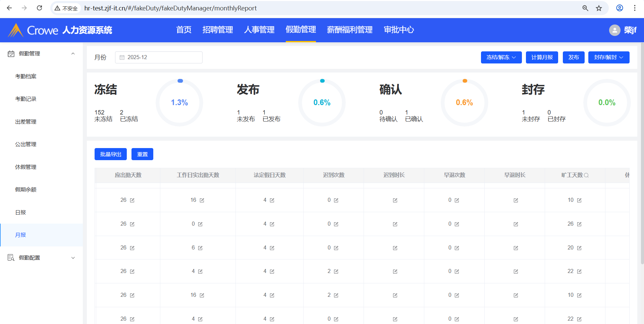Select 考勤档案 in the sidebar

[26, 76]
